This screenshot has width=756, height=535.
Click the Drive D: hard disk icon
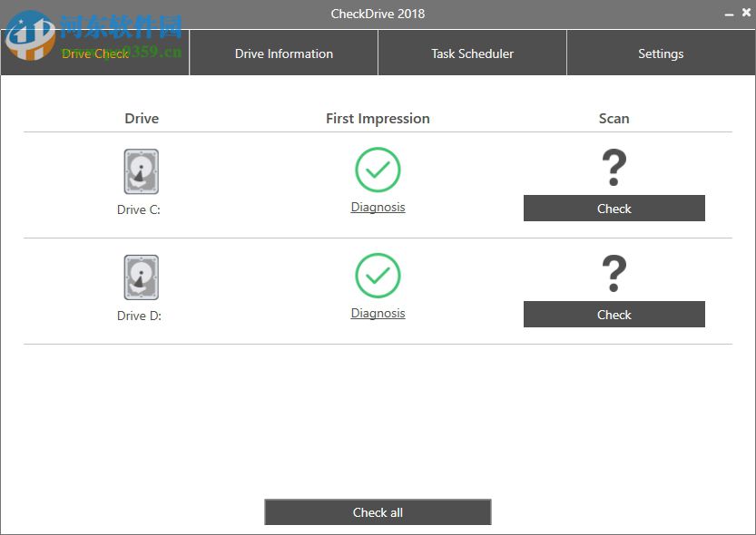(140, 277)
